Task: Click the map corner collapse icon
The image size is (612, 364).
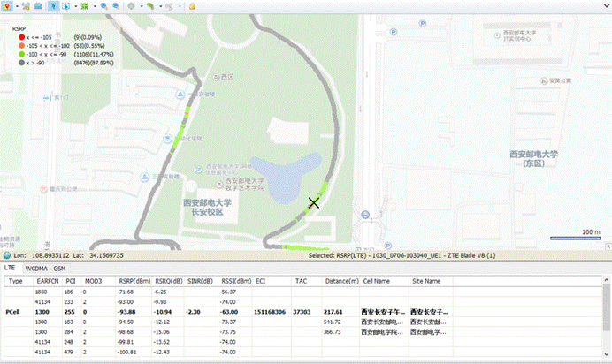Action: click(608, 246)
